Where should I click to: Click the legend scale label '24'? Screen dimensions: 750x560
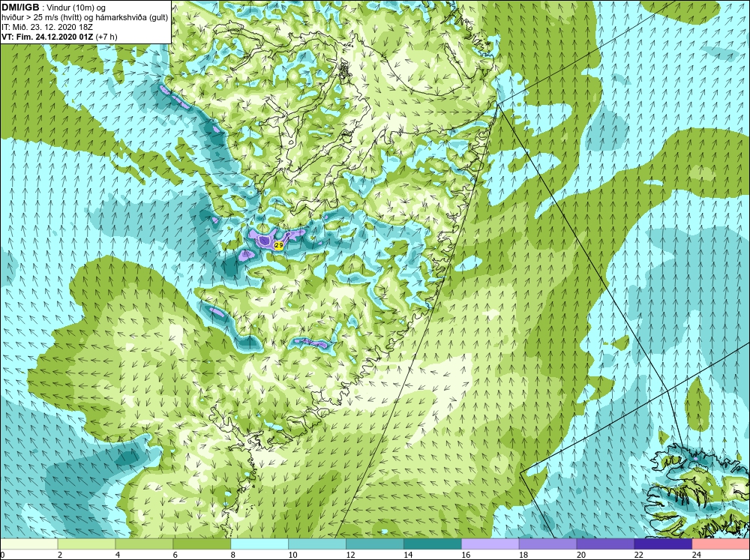click(x=697, y=555)
